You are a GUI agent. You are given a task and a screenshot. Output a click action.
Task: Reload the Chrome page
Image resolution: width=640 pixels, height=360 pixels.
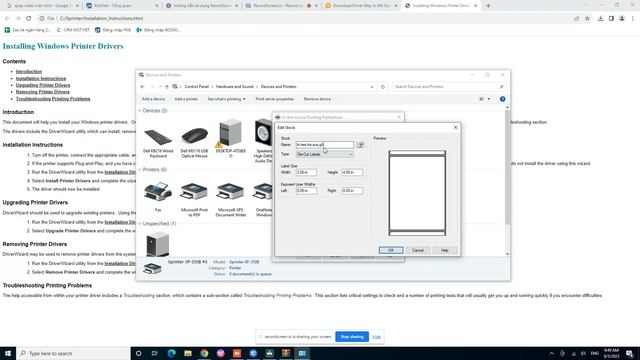(x=29, y=18)
